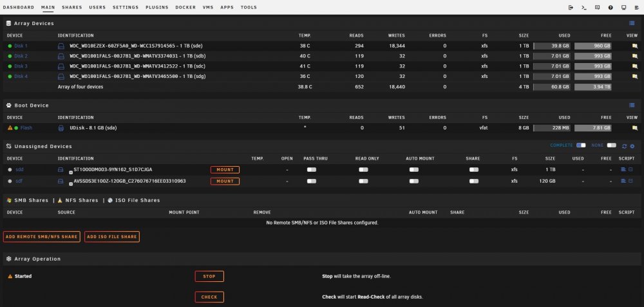Open the Flash device link
The image size is (644, 307).
[x=26, y=128]
